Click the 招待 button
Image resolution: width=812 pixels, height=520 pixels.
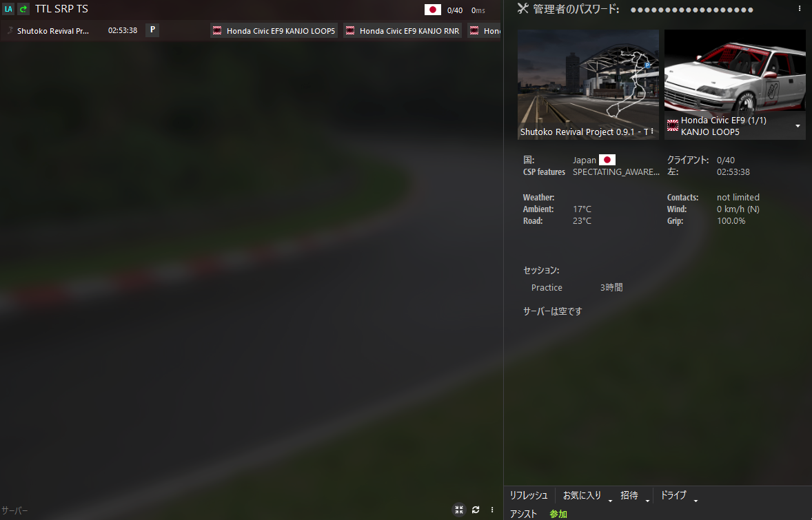(x=629, y=495)
